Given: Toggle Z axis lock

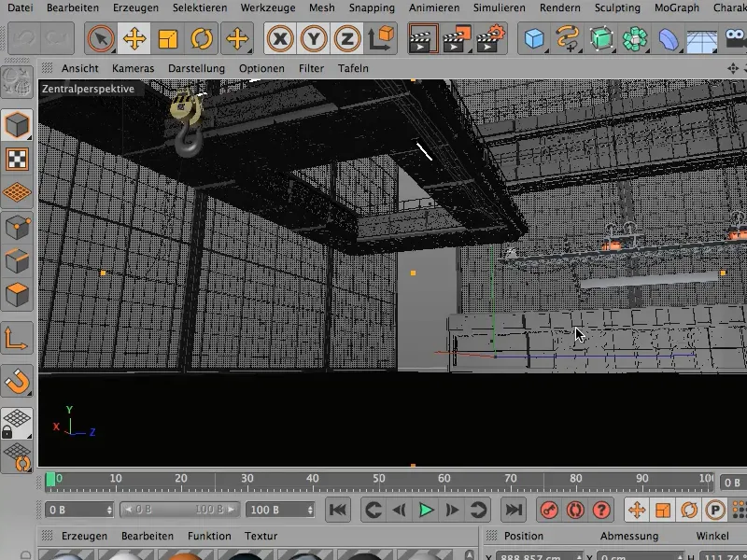Looking at the screenshot, I should (x=346, y=38).
